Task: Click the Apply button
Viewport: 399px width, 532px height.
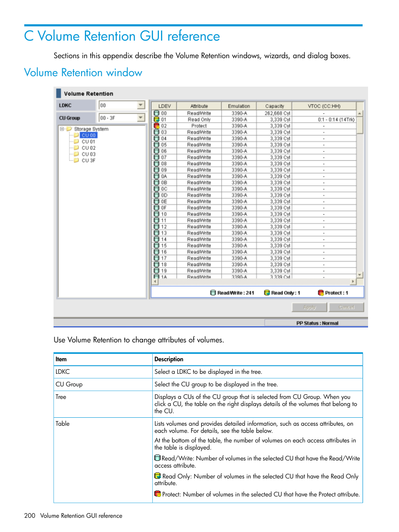Action: coord(309,307)
